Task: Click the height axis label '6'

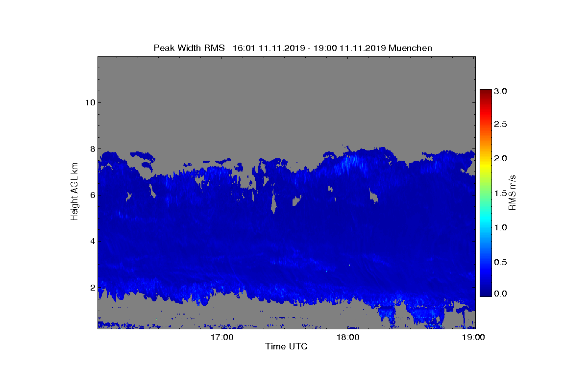Action: (92, 195)
